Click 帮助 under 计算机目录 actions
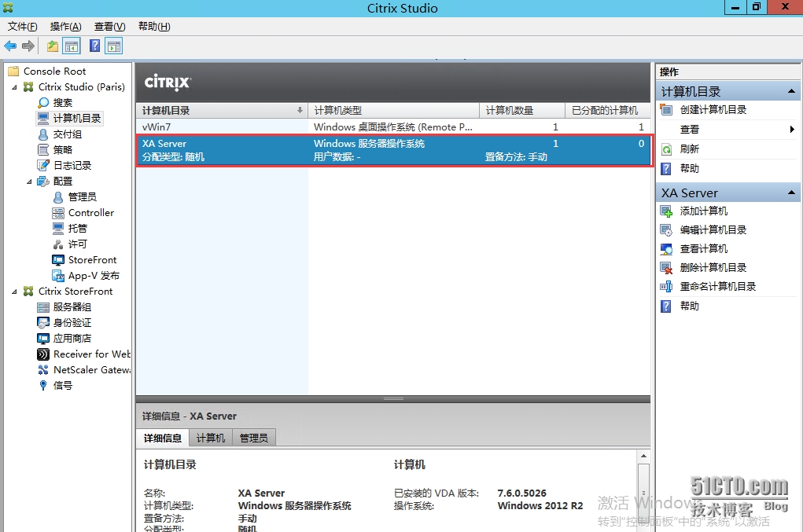The width and height of the screenshot is (803, 532). coord(689,168)
